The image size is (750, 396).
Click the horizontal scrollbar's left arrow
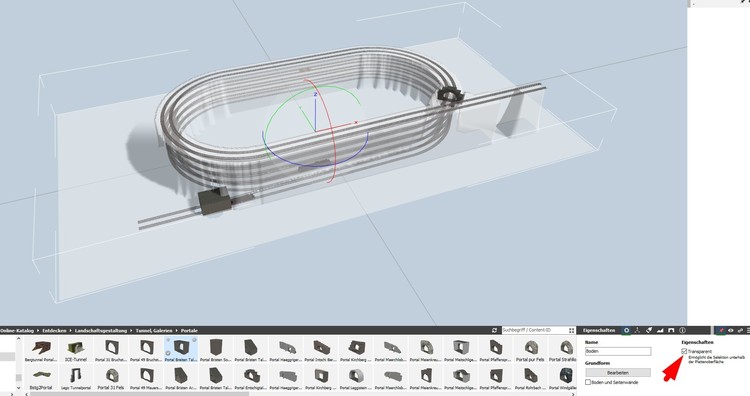(26, 394)
